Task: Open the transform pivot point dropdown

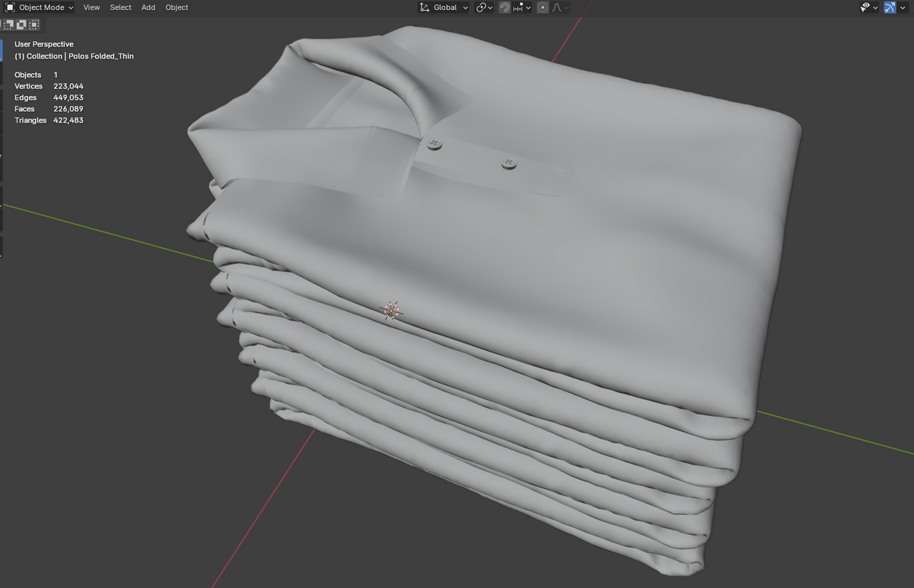Action: pos(484,8)
